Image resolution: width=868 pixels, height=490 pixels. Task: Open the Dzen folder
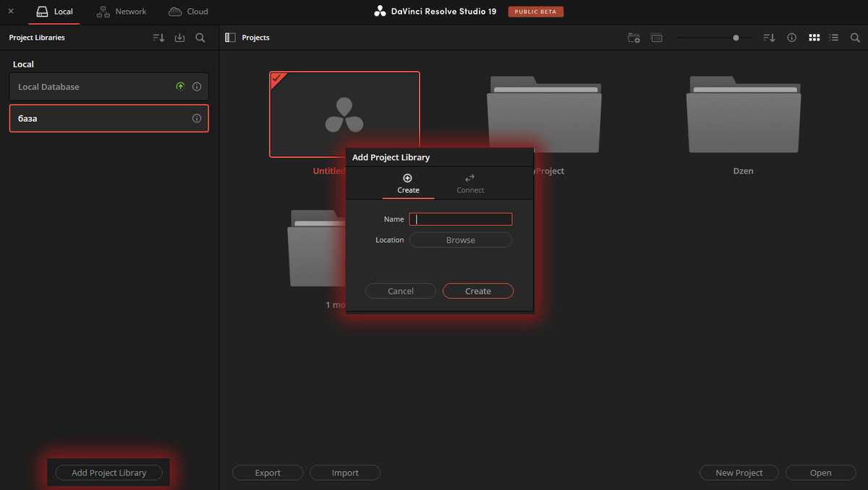(744, 114)
